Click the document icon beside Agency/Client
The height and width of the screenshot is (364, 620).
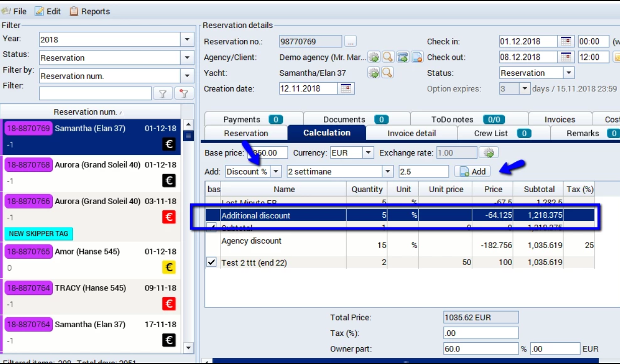[x=417, y=57]
